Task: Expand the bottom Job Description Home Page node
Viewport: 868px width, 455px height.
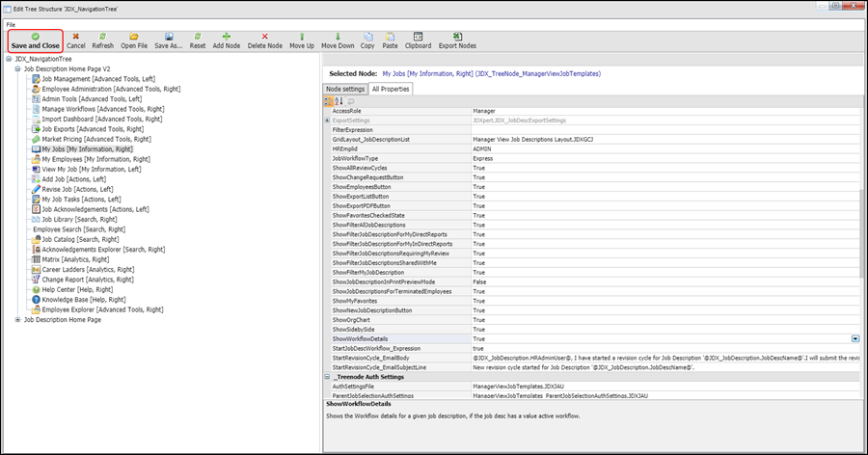Action: [17, 320]
